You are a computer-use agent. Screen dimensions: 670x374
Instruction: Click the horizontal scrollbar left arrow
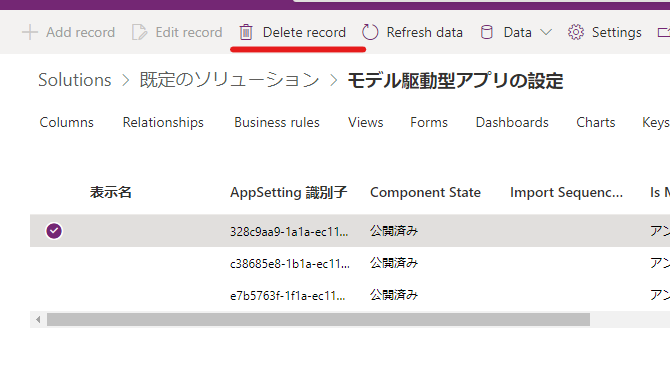click(38, 320)
